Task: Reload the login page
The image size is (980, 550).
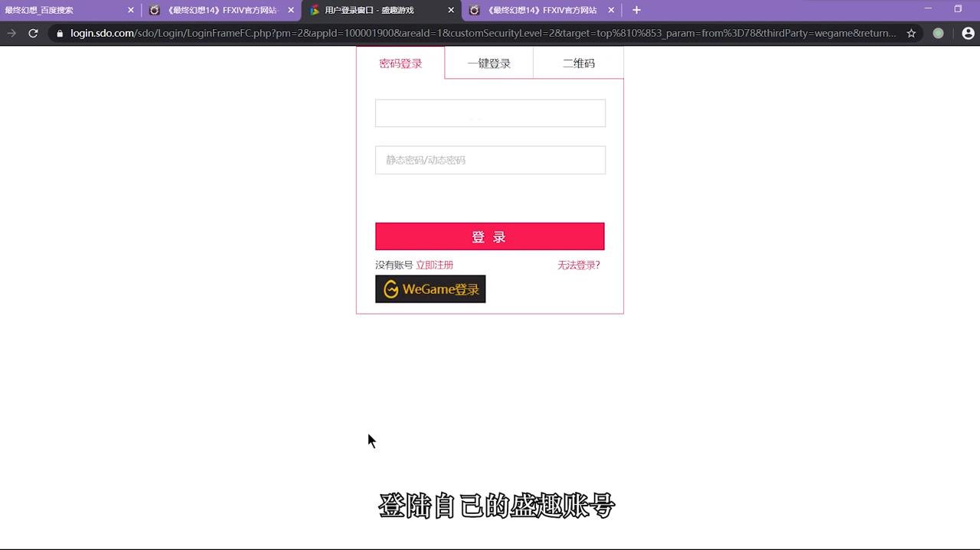Action: [33, 33]
